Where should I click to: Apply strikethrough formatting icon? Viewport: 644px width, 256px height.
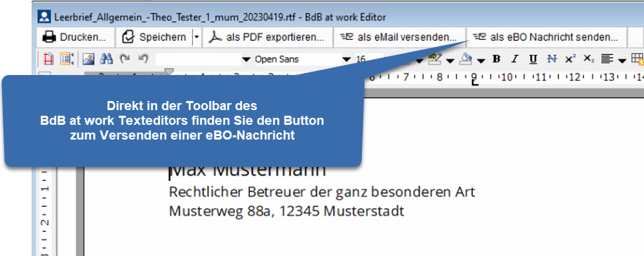tap(551, 59)
